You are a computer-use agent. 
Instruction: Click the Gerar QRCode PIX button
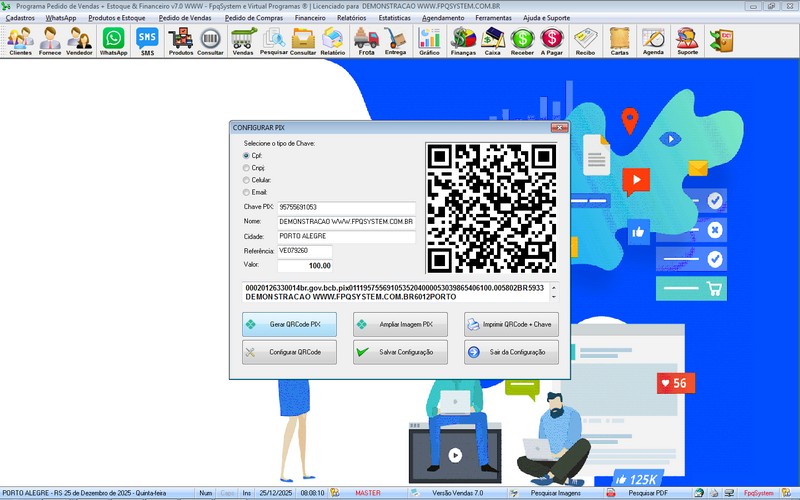289,324
